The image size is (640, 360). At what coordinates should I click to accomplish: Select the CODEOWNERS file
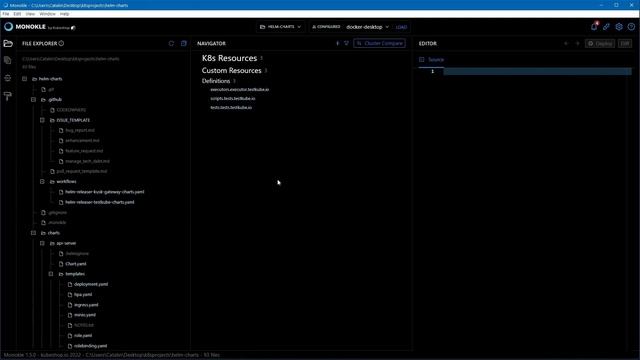click(71, 110)
